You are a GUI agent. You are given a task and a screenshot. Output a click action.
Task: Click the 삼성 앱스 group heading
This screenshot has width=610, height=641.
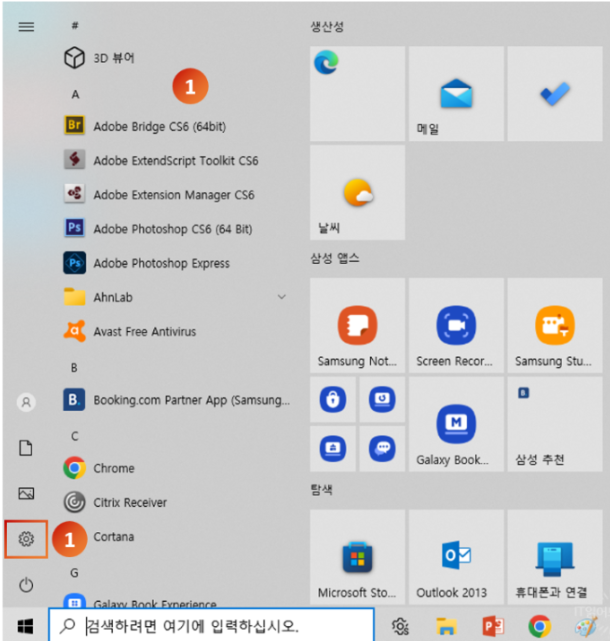tap(335, 258)
